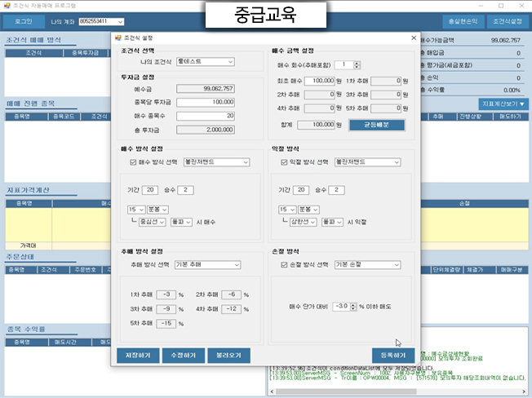Viewport: 532px width, 398px height.
Task: Click the log panel horizontal scrollbar
Action: coord(346,391)
